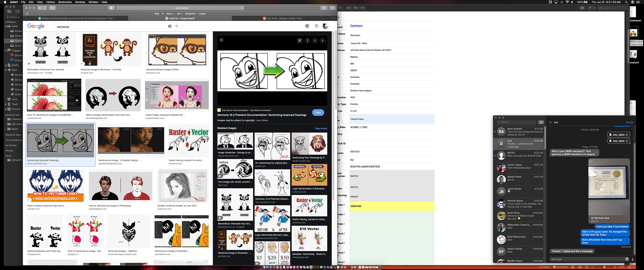Screen dimensions: 644x270
Task: Open the Dashboard link
Action: click(356, 26)
